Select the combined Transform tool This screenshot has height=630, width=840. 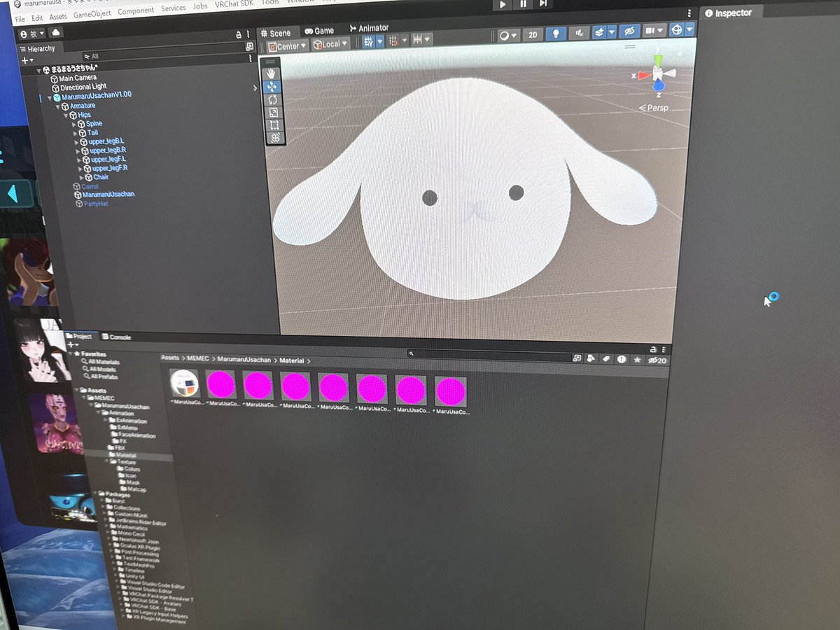[275, 138]
